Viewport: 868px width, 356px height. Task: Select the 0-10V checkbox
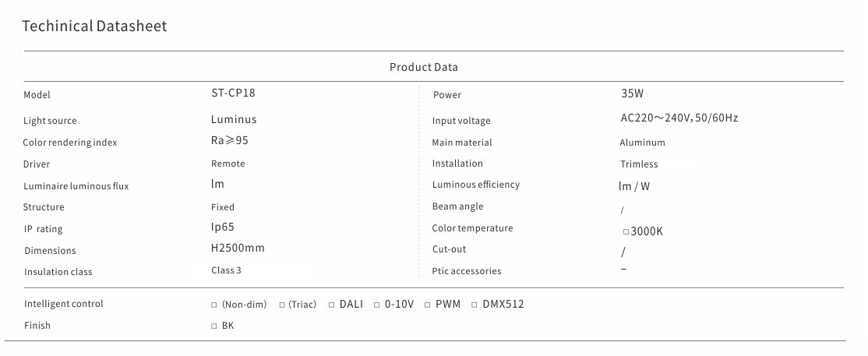point(377,305)
